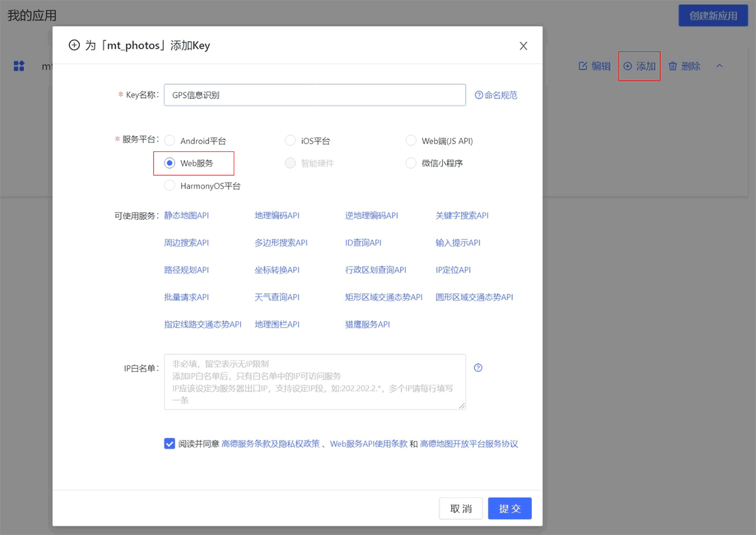Click the IP白名单 text area
Image resolution: width=756 pixels, height=535 pixels.
(314, 381)
